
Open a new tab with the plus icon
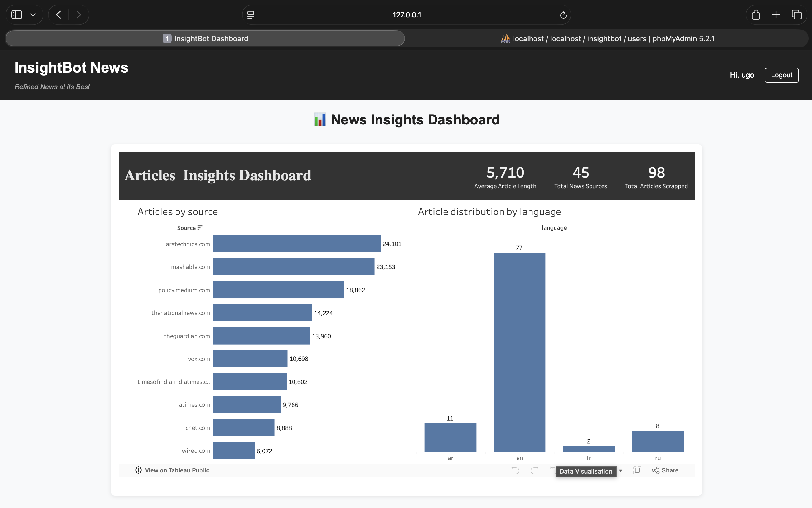pos(776,14)
